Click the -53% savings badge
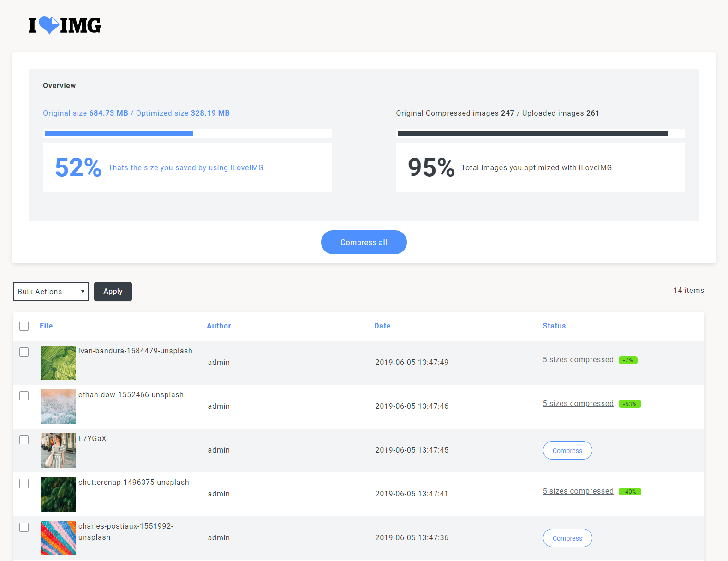The height and width of the screenshot is (561, 728). pyautogui.click(x=629, y=404)
